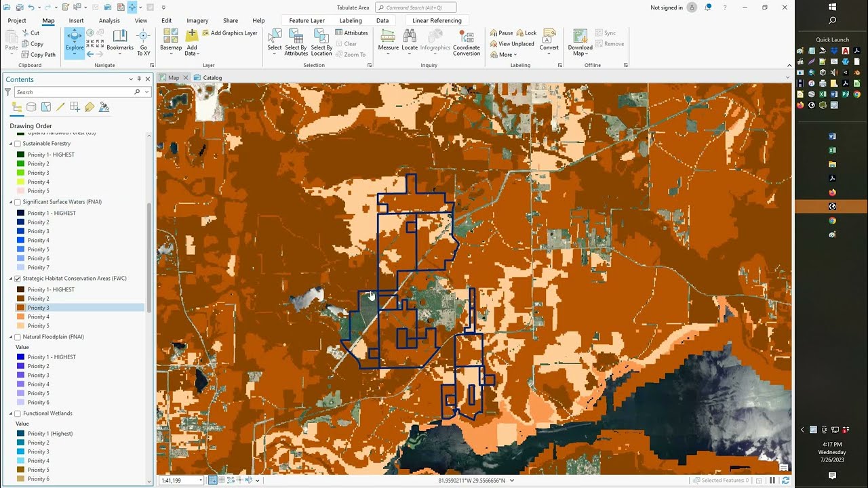Open Select By Attributes
Screen dimensions: 868x488
(296, 42)
